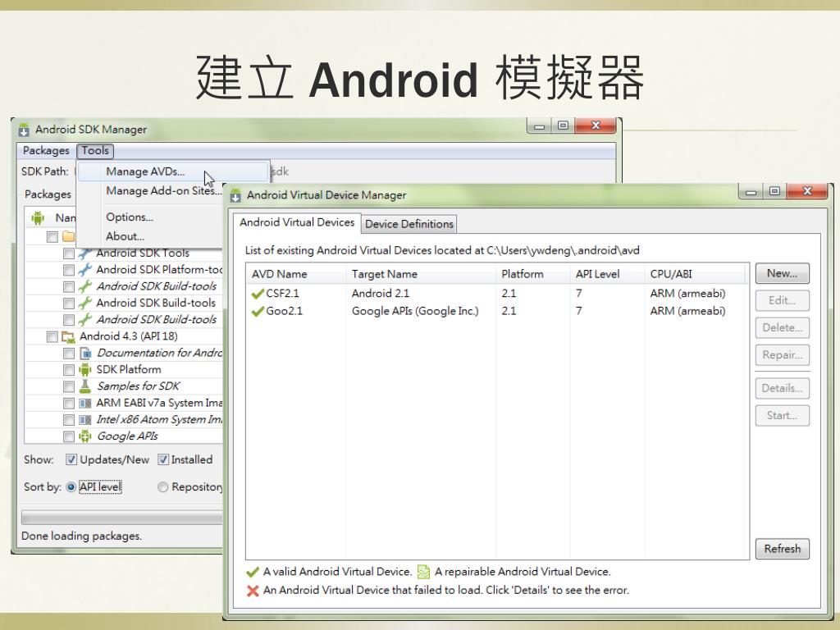The width and height of the screenshot is (840, 630).
Task: Tick the Samples for SDK checkbox
Action: [69, 387]
